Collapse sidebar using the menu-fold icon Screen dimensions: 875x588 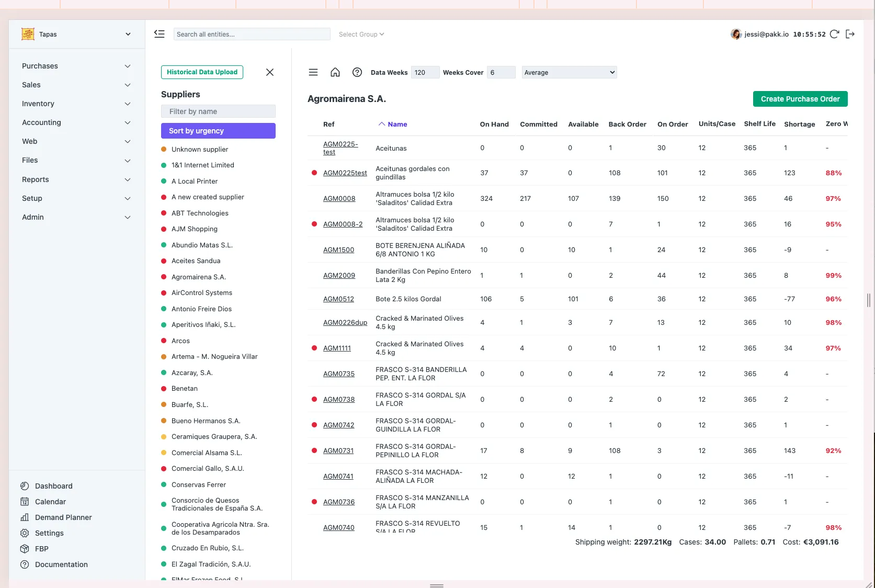[160, 34]
